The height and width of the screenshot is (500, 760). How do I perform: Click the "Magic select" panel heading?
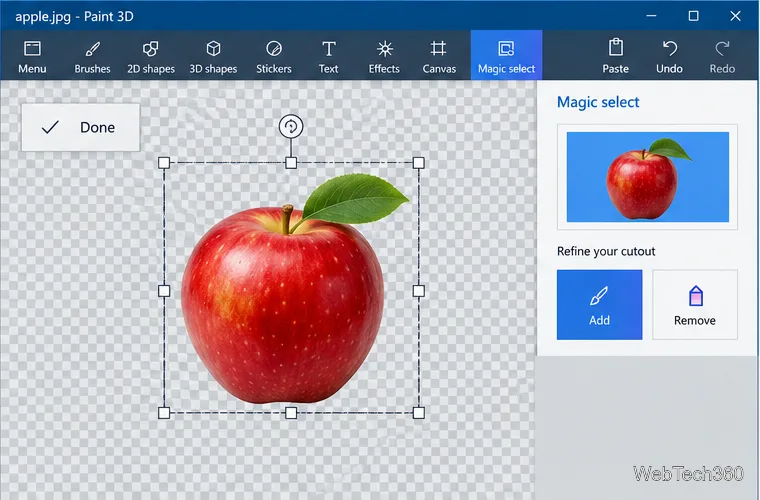(x=598, y=102)
